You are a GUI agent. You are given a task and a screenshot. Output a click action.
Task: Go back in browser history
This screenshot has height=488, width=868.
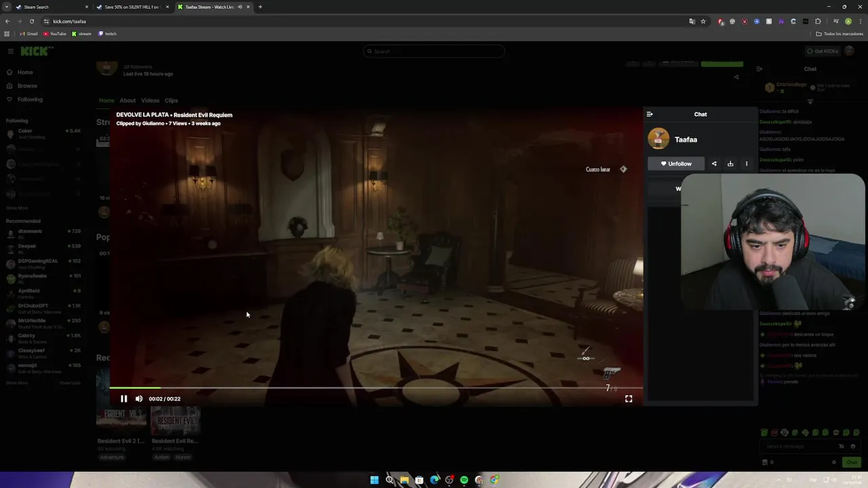click(7, 21)
